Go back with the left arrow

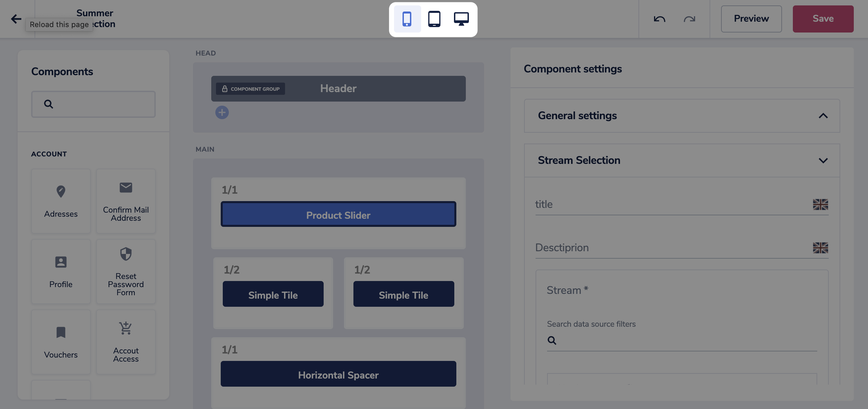(x=16, y=19)
